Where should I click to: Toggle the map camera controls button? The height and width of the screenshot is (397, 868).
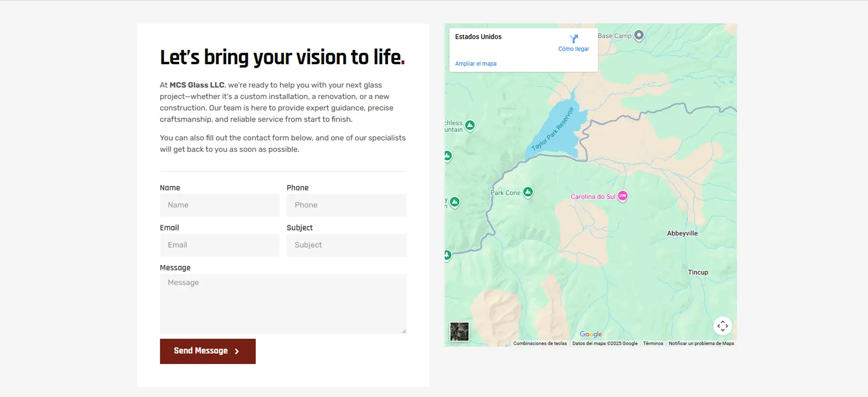tap(722, 326)
